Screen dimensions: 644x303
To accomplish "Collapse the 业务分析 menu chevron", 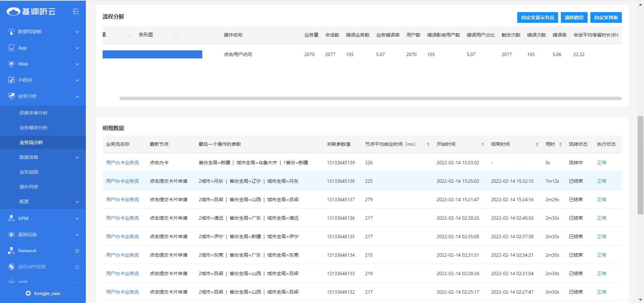I will tap(77, 96).
